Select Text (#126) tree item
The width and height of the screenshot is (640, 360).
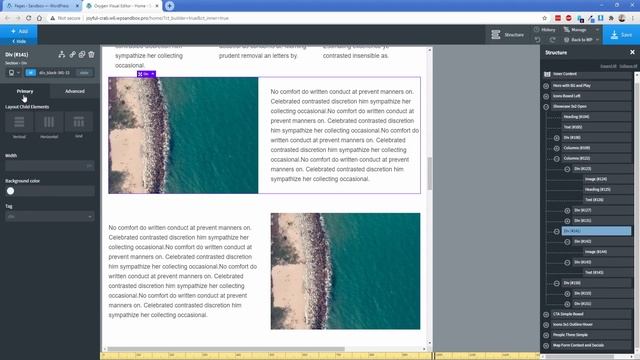(x=607, y=200)
